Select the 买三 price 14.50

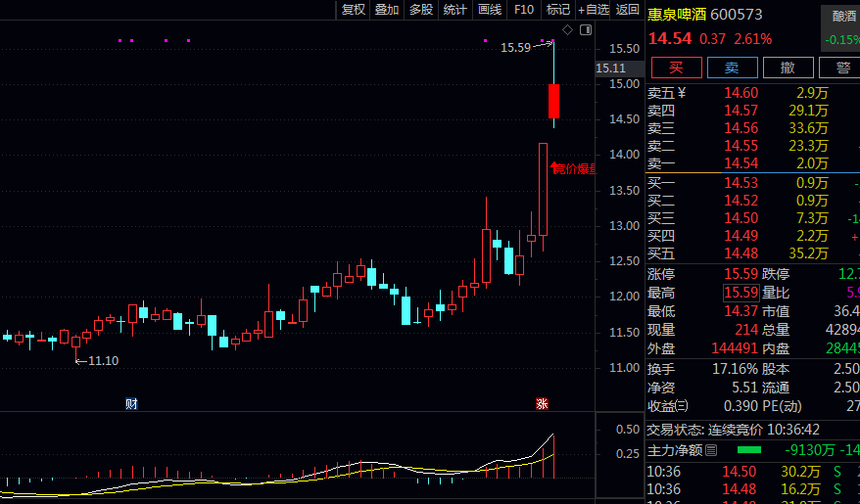point(741,218)
